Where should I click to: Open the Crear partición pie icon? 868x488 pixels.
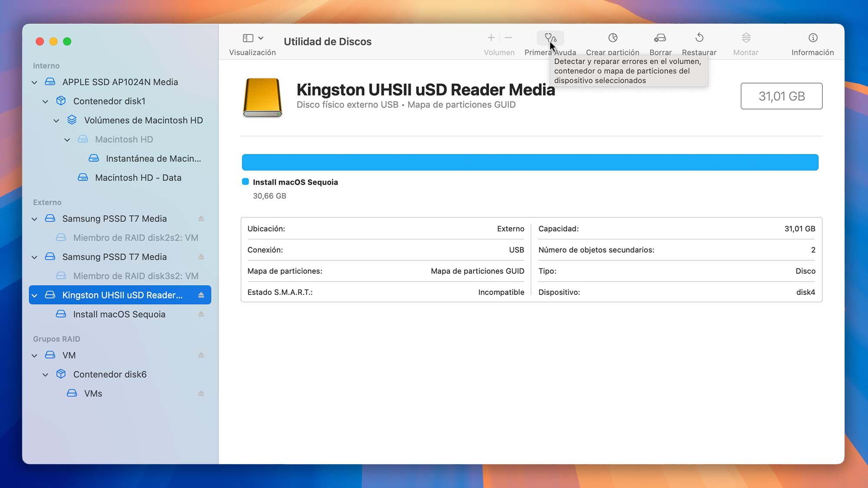[612, 38]
